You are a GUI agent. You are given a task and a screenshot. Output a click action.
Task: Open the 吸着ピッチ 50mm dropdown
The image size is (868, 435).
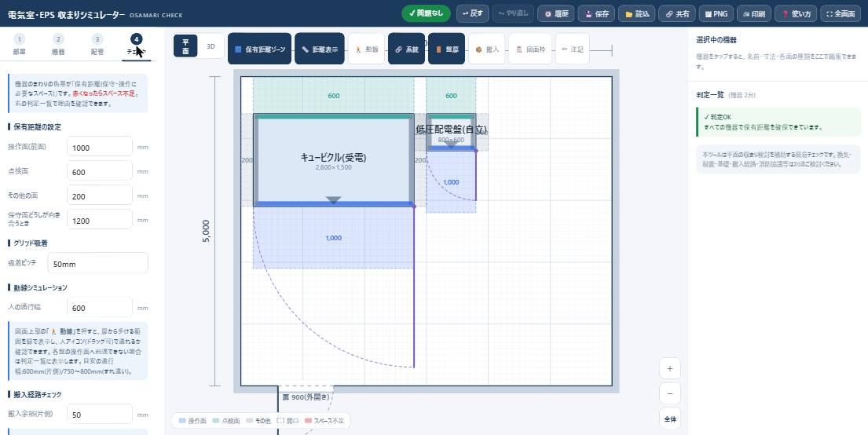pos(98,264)
